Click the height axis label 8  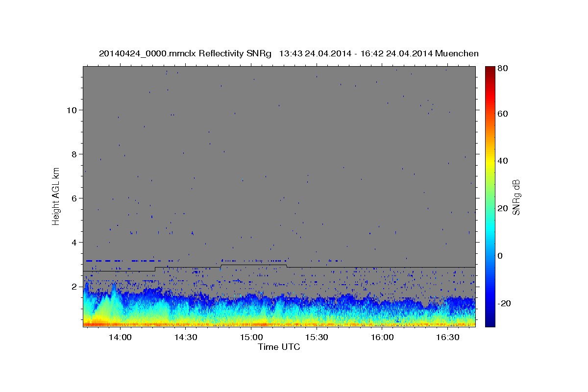tap(75, 154)
